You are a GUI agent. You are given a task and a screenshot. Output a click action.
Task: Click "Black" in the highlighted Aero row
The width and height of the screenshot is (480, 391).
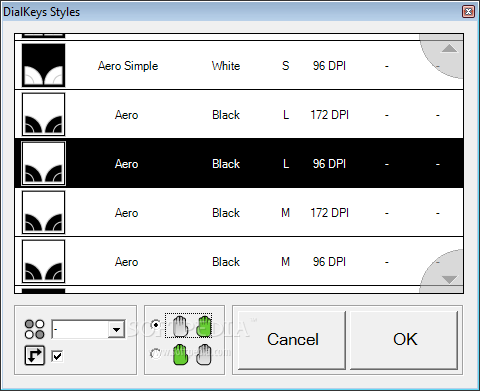click(x=226, y=164)
